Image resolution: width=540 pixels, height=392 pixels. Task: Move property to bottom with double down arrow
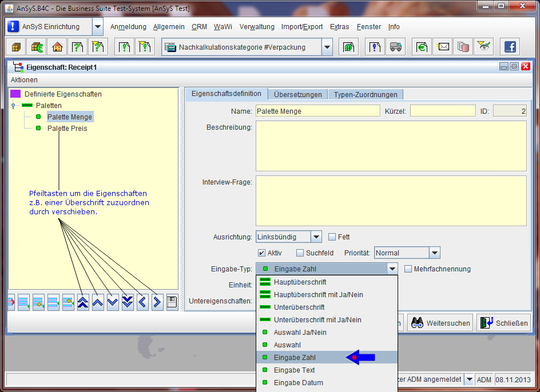(128, 302)
